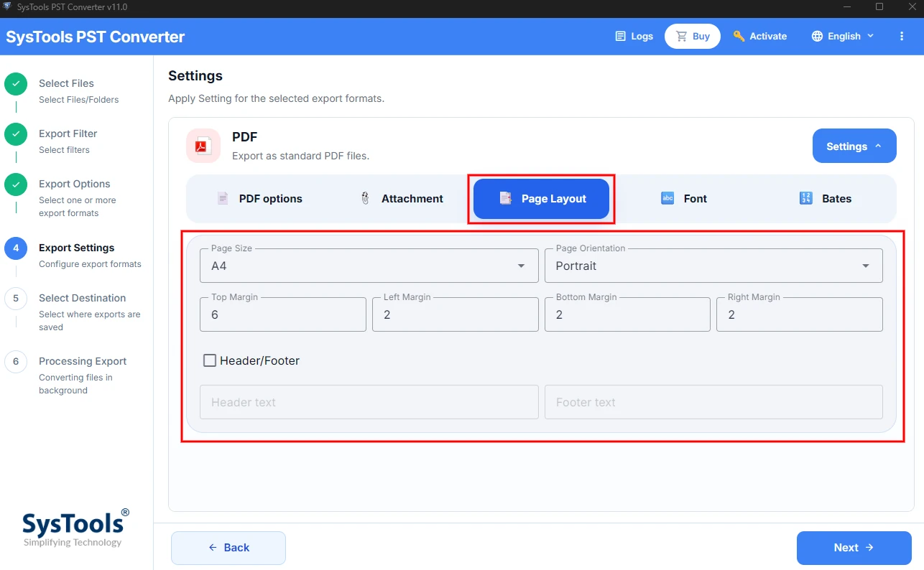This screenshot has width=924, height=570.
Task: Click the Export Filter step checkmark icon
Action: (16, 134)
